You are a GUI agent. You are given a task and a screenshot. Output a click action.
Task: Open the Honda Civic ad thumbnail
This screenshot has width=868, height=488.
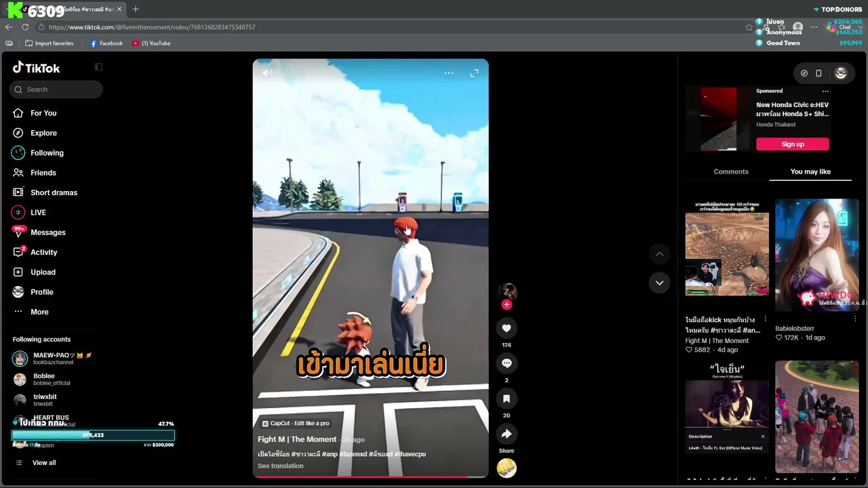point(719,119)
